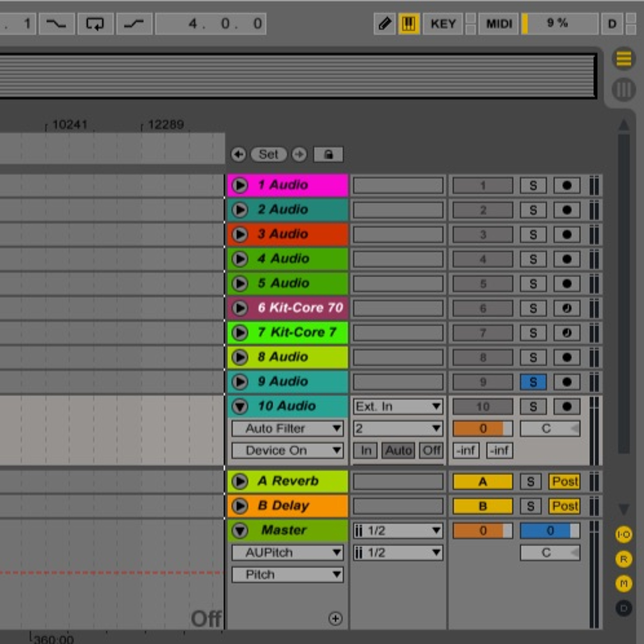Fold the Master track
The height and width of the screenshot is (644, 644).
coord(240,531)
